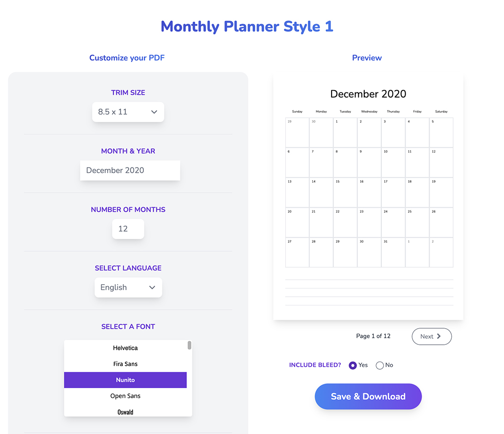Open the English language combo box
Screen dimensions: 504x434
pos(128,287)
